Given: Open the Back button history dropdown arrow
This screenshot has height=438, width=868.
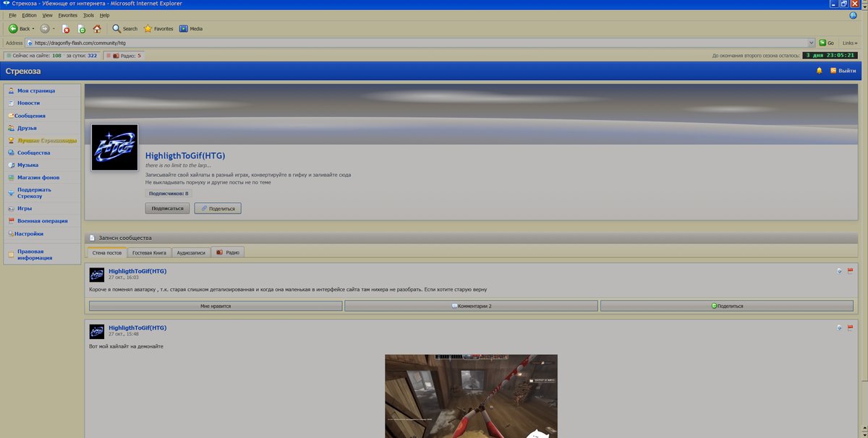Looking at the screenshot, I should point(34,29).
